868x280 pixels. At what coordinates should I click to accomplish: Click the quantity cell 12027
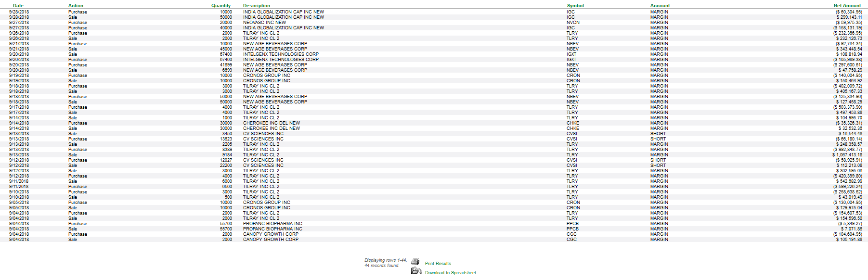point(226,160)
